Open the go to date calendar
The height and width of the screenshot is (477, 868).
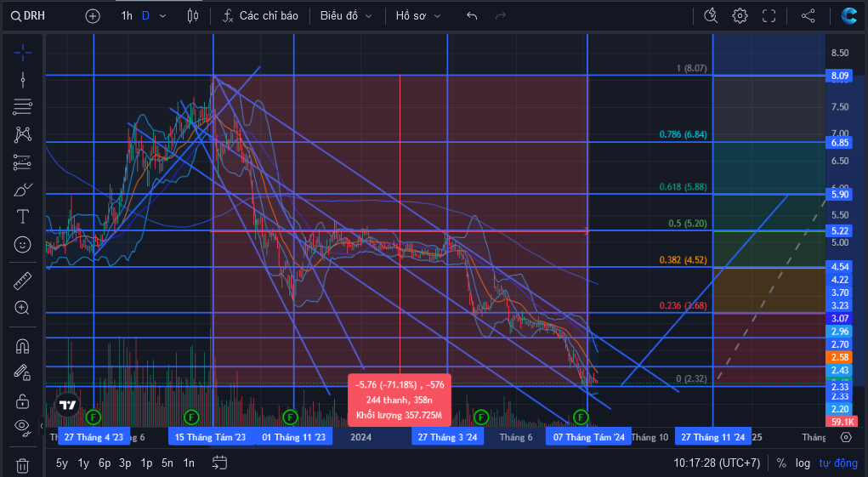point(220,463)
